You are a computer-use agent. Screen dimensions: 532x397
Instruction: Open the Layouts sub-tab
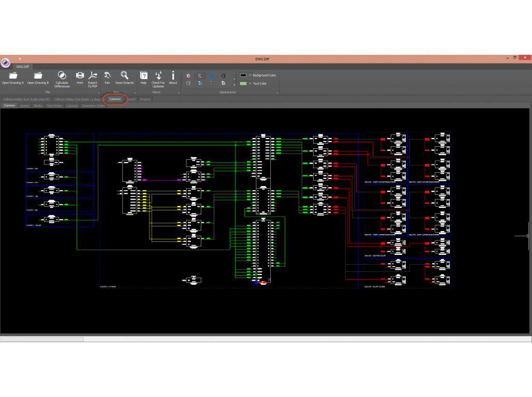[x=72, y=106]
